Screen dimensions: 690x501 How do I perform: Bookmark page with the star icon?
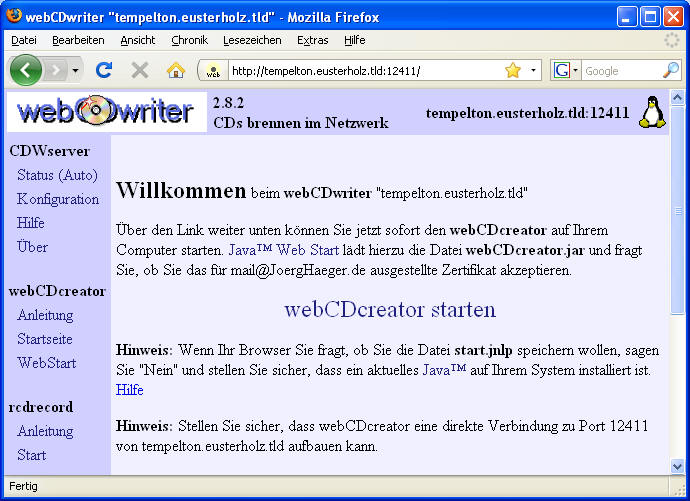coord(513,70)
